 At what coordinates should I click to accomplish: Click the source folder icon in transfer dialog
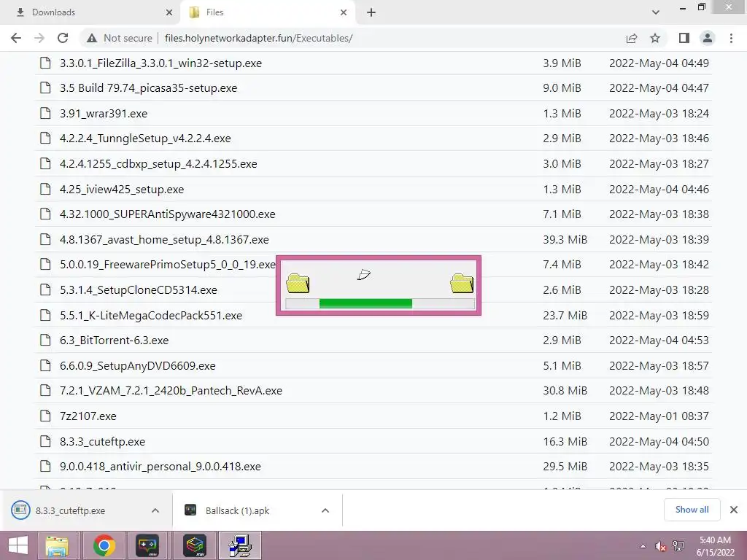pos(298,284)
